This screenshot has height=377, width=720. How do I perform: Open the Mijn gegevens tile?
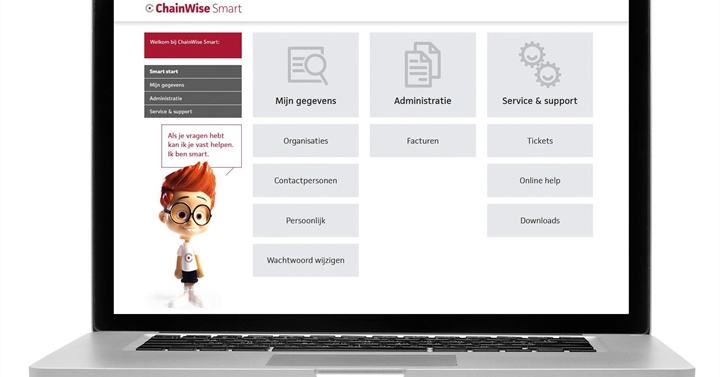[306, 75]
